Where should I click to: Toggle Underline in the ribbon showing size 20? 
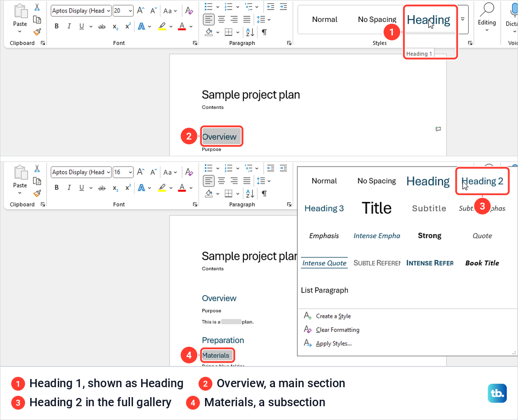(x=82, y=26)
